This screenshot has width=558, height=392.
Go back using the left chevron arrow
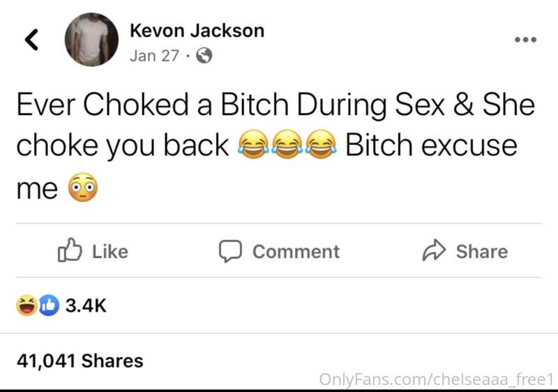coord(31,39)
